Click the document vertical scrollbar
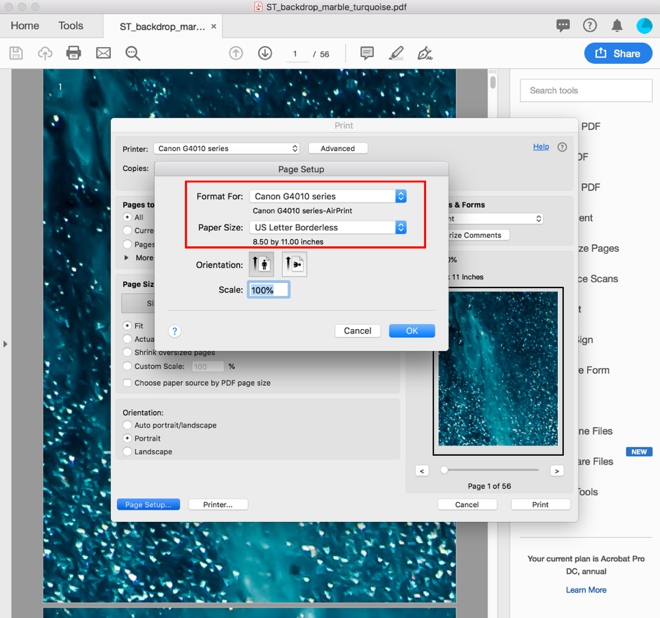Image resolution: width=660 pixels, height=618 pixels. click(x=492, y=82)
